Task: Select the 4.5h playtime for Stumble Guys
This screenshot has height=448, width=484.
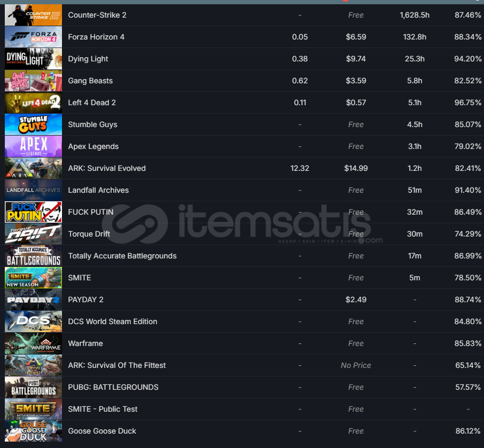Action: [415, 124]
